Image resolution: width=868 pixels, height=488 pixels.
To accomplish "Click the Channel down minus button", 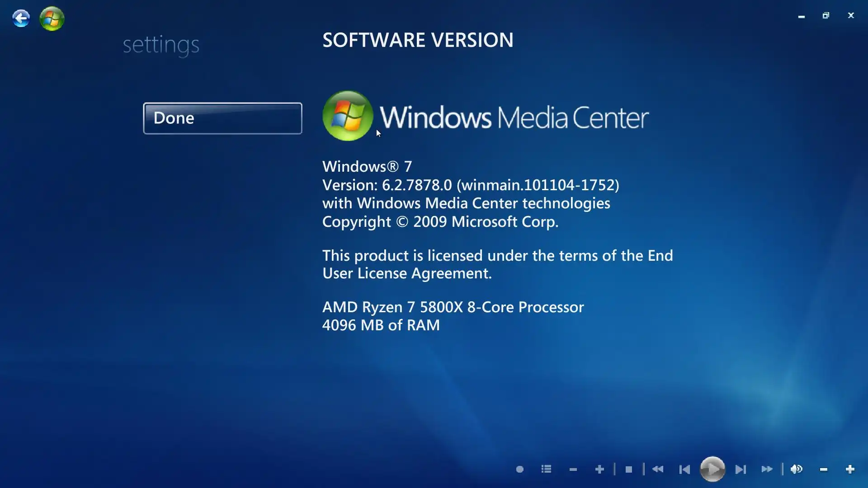I will click(x=573, y=470).
